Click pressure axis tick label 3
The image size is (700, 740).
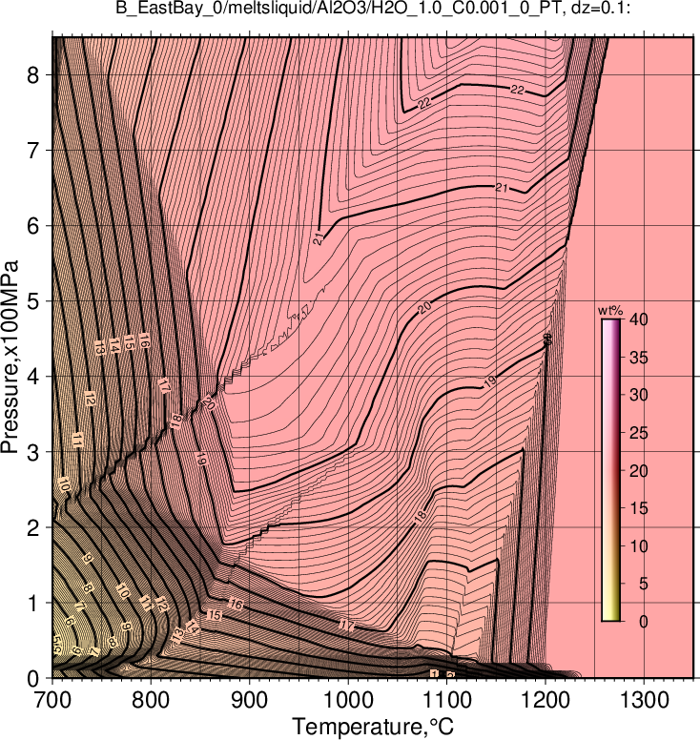[32, 453]
